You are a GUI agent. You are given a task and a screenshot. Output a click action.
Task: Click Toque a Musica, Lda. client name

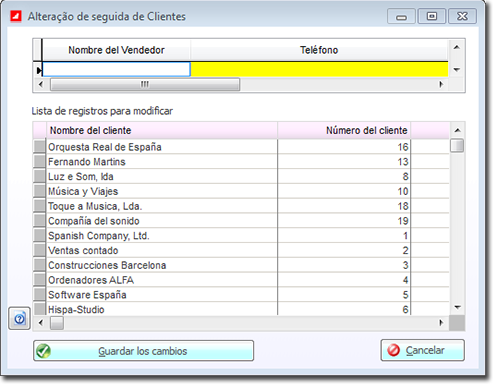pos(95,206)
